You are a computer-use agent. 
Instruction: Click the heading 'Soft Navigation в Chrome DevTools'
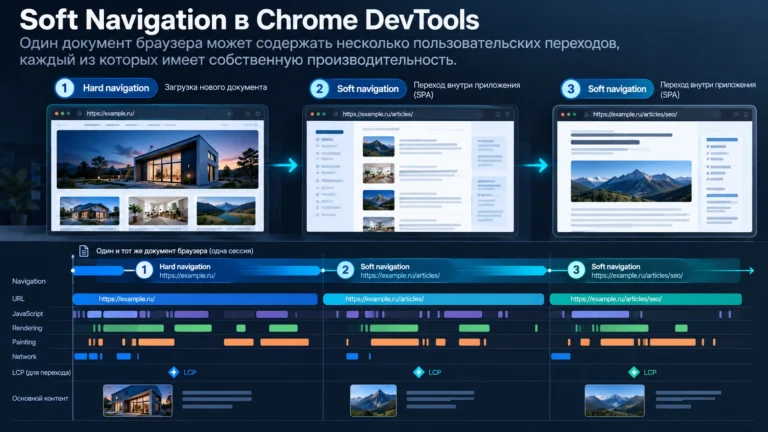(249, 20)
